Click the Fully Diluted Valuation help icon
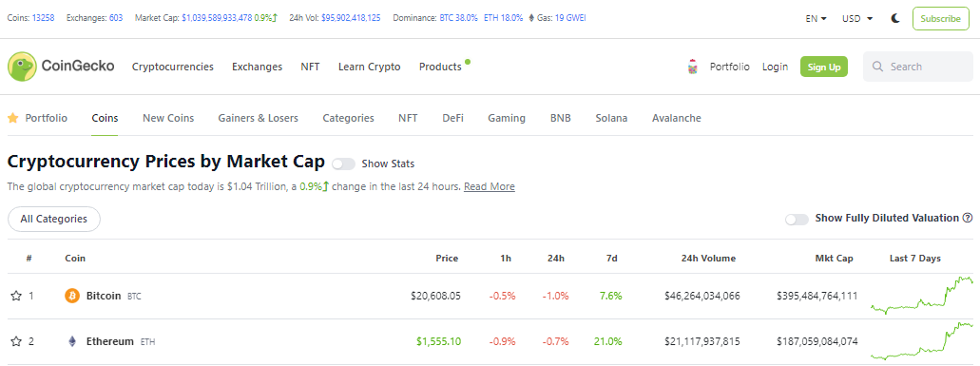Image resolution: width=980 pixels, height=366 pixels. coord(968,218)
